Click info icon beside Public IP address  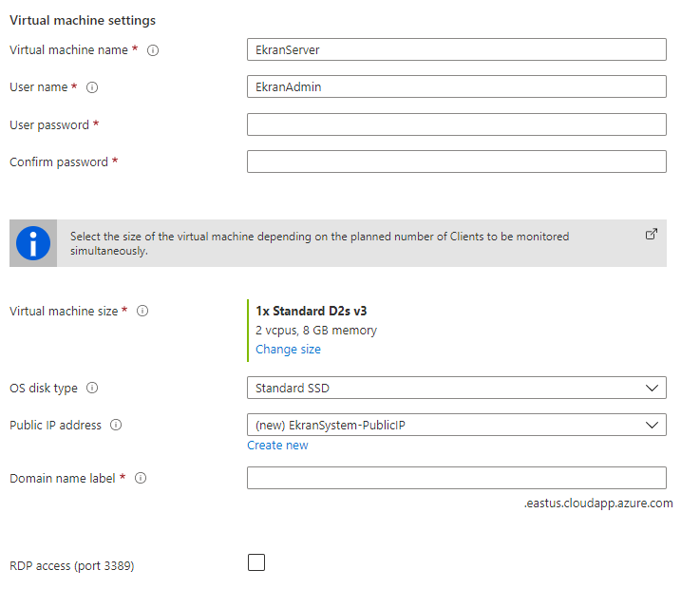116,426
